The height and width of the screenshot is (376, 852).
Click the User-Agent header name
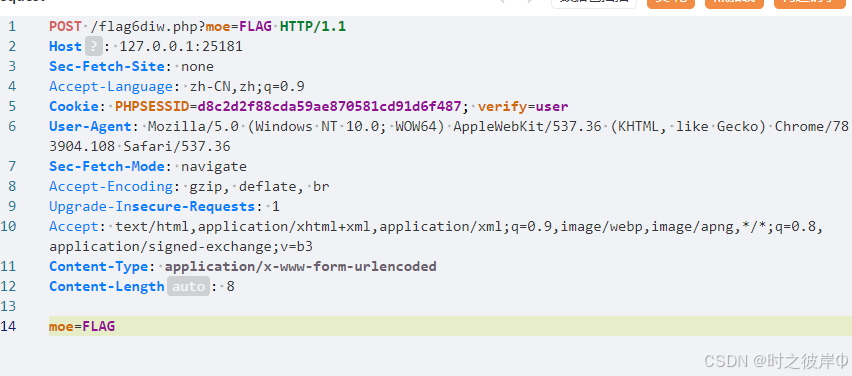coord(90,127)
